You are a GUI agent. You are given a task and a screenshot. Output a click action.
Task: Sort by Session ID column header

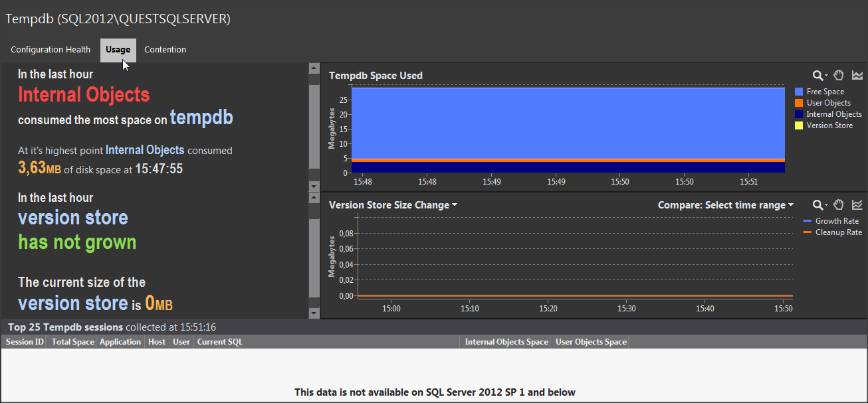[x=25, y=342]
